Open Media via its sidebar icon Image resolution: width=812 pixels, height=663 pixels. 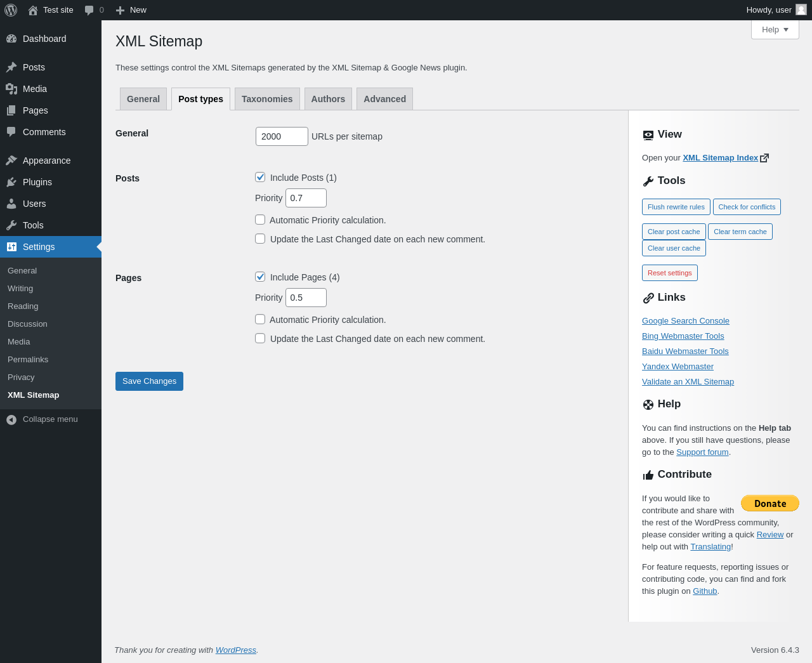pyautogui.click(x=11, y=89)
